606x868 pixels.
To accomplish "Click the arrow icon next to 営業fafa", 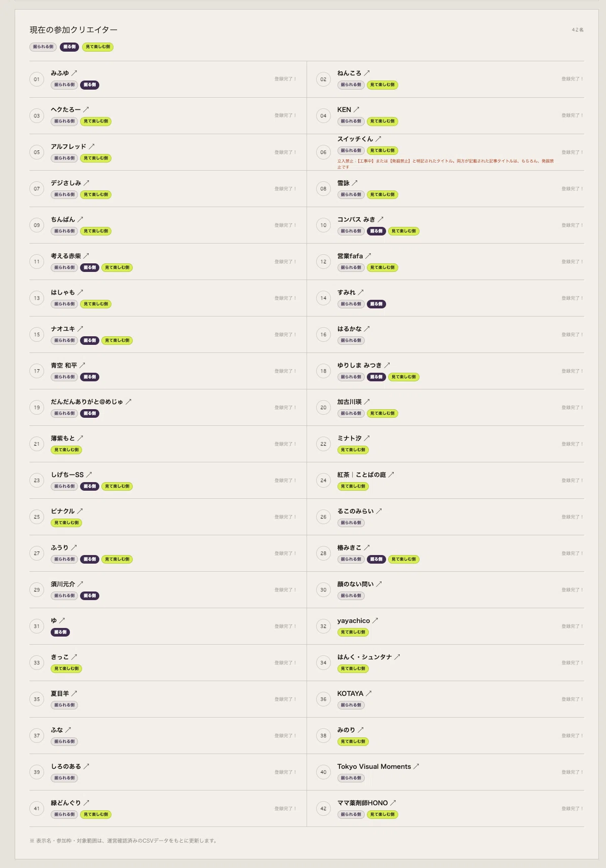I will point(368,256).
